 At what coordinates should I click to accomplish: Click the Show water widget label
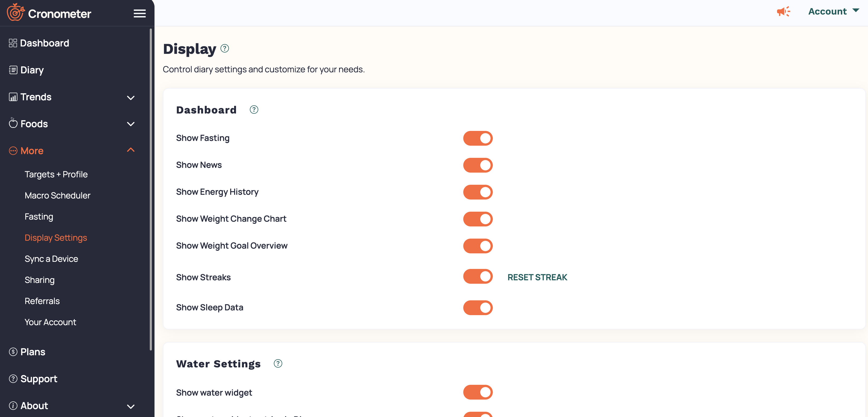[214, 393]
